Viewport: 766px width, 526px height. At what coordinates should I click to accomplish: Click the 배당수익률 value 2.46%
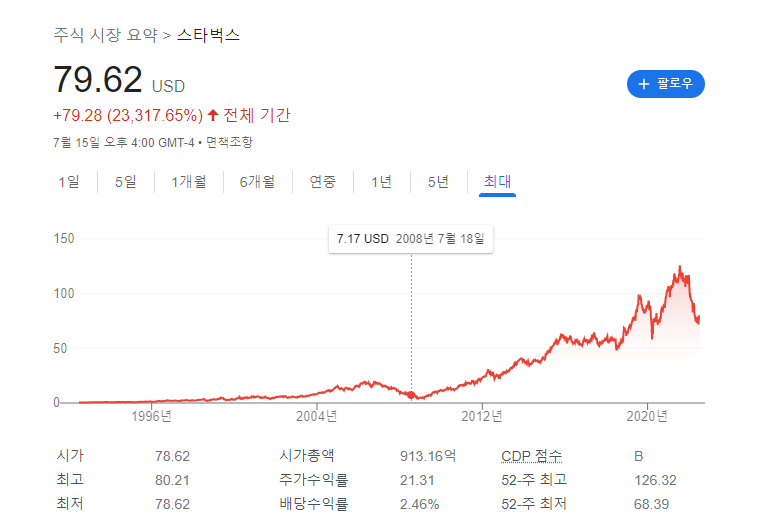[x=420, y=504]
